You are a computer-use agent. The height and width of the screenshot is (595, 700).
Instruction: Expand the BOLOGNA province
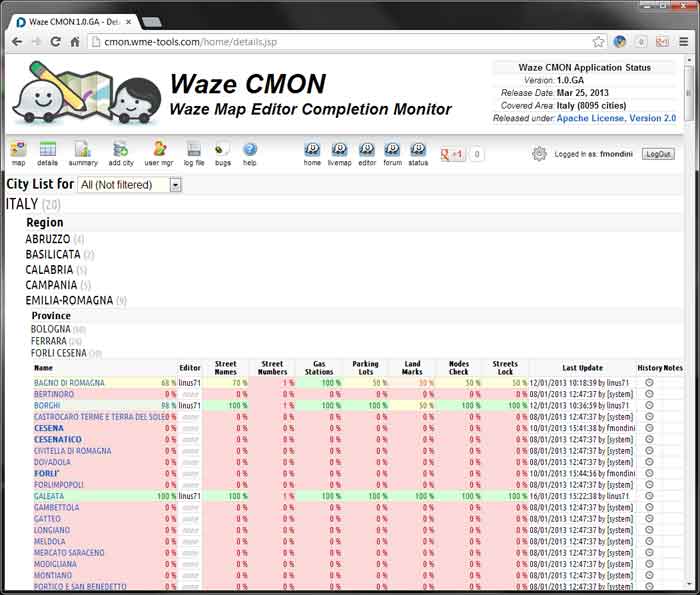pyautogui.click(x=50, y=329)
